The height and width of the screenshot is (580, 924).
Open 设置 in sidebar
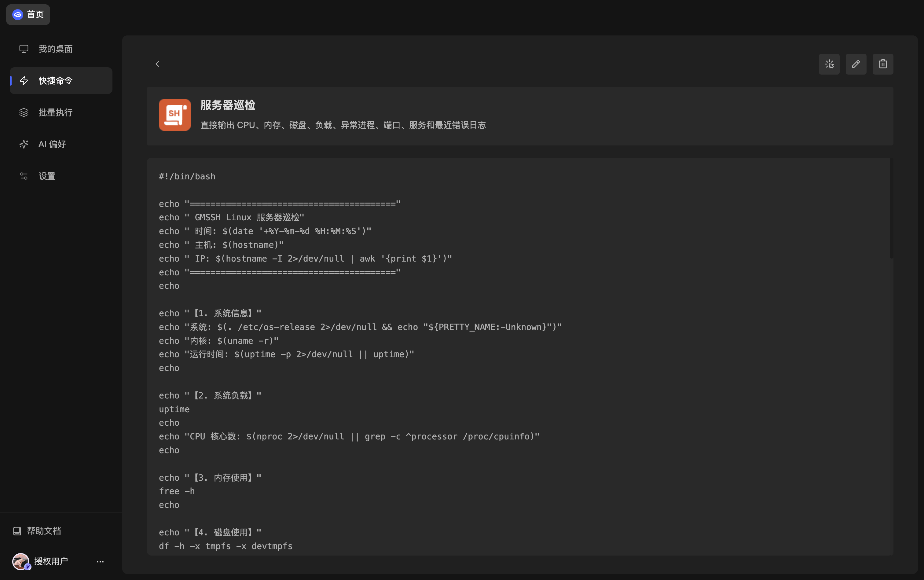(x=61, y=176)
